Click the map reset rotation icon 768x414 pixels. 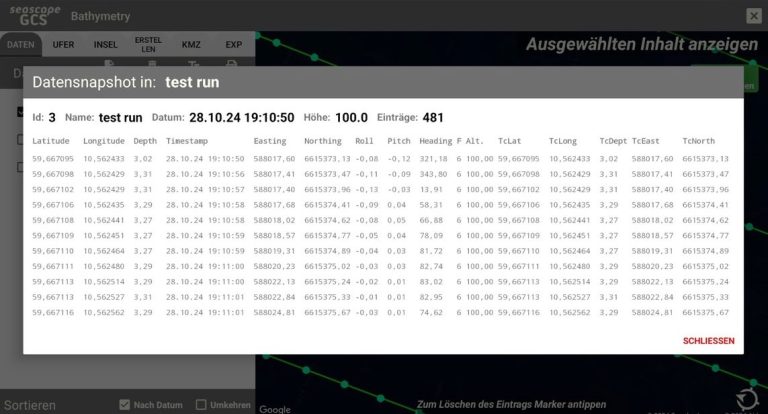click(x=747, y=398)
